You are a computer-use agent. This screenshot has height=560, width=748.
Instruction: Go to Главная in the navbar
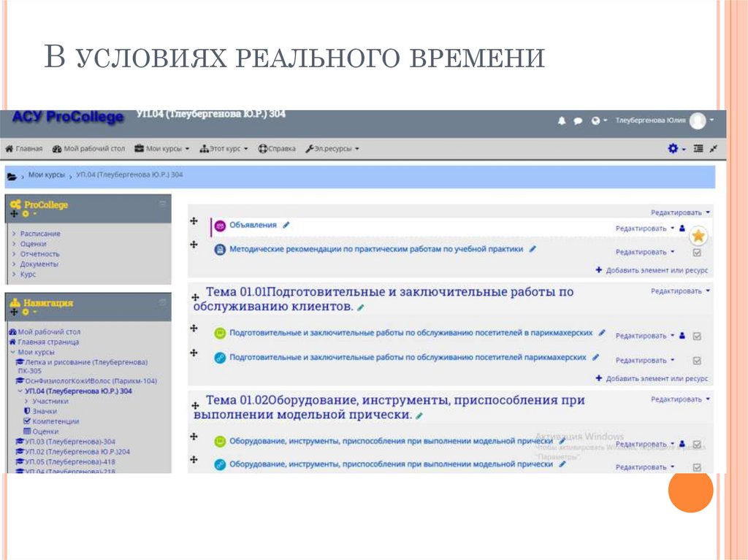24,149
